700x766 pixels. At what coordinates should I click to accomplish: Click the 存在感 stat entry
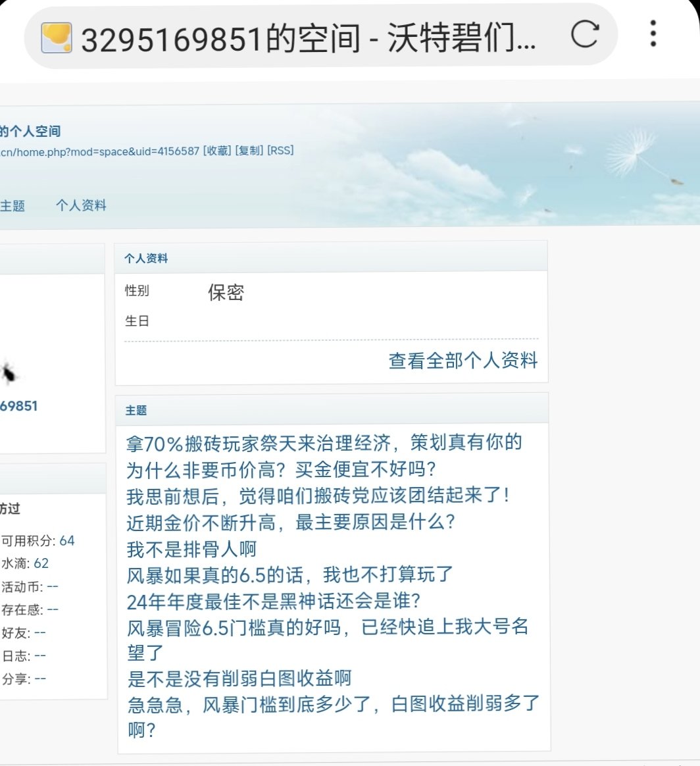[x=30, y=609]
